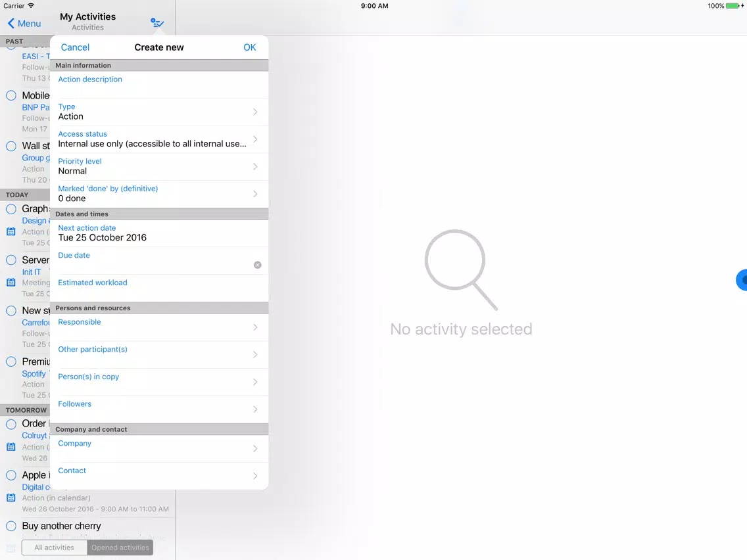Screen dimensions: 747x560
Task: Open Access status options
Action: pyautogui.click(x=159, y=139)
